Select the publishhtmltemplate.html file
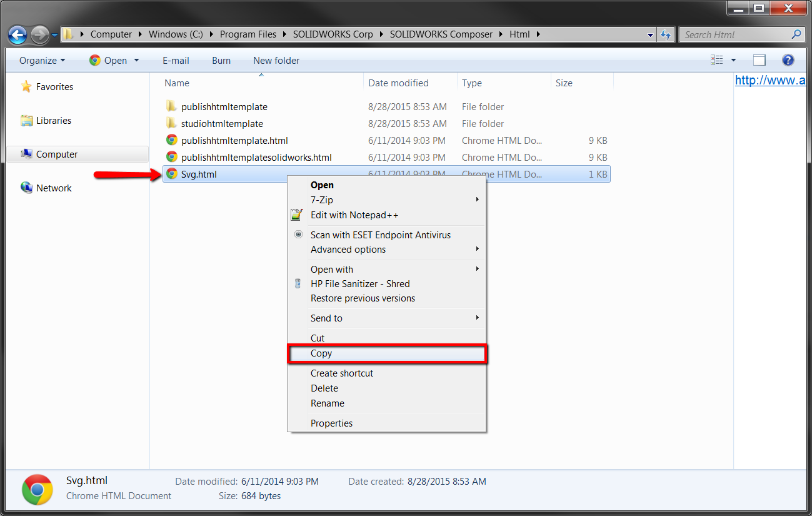Screen dimensions: 812x516 234,141
